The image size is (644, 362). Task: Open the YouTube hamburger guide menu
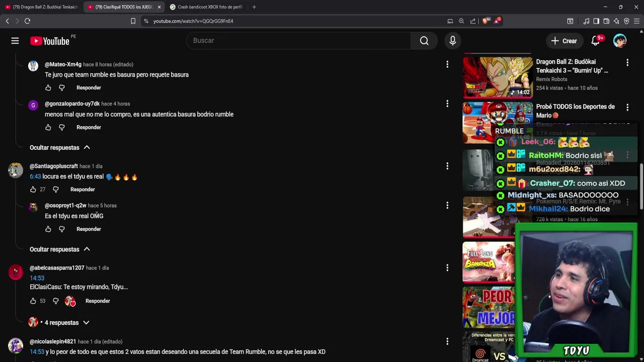[15, 41]
